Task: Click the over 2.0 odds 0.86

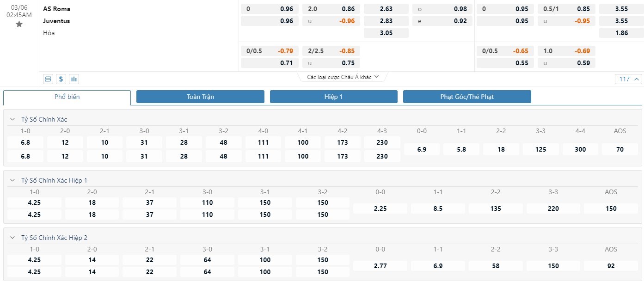Action: point(331,9)
